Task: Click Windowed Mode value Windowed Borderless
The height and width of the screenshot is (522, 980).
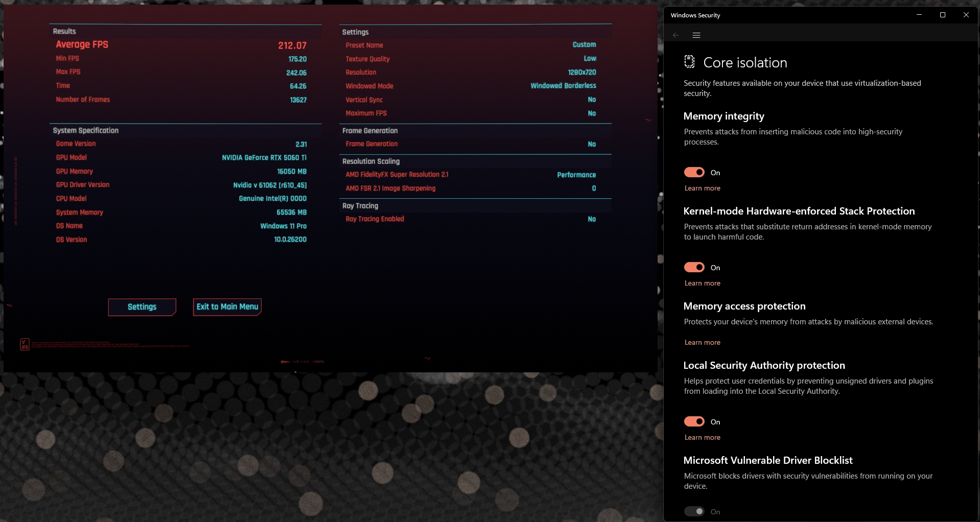Action: point(563,86)
